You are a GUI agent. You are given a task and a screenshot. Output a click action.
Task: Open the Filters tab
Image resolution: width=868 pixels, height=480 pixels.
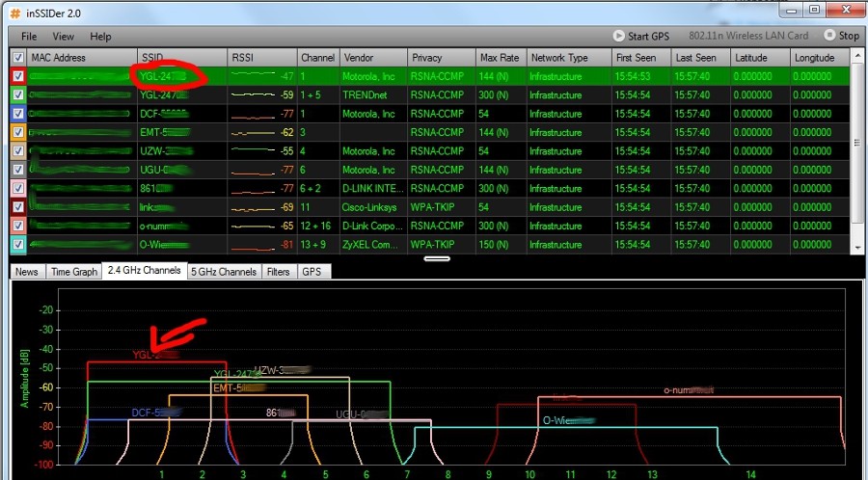[278, 272]
